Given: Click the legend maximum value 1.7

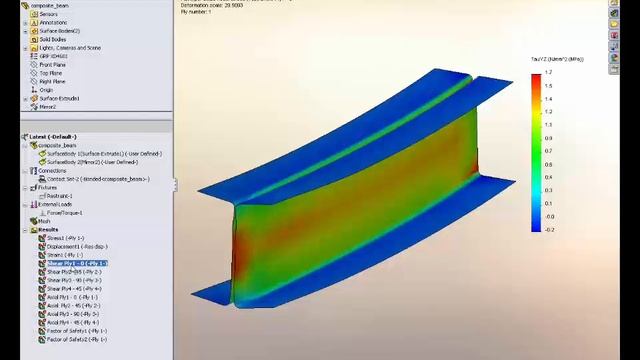Looking at the screenshot, I should (x=548, y=72).
